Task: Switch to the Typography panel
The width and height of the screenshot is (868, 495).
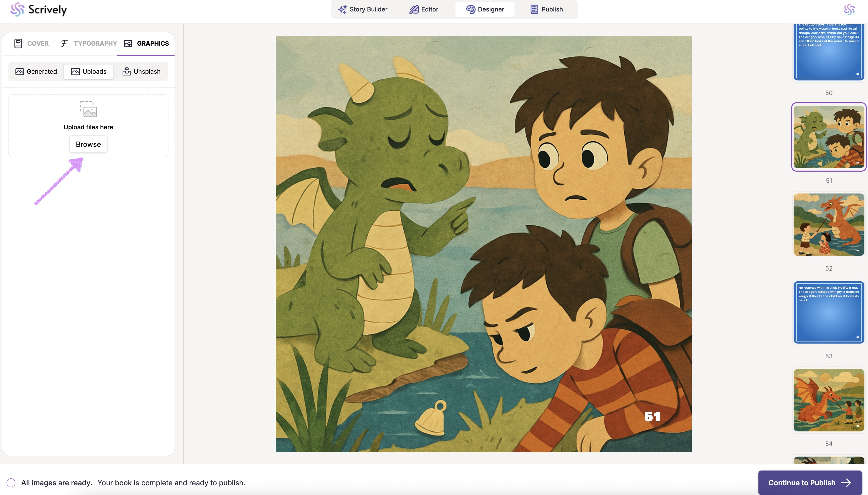Action: click(89, 44)
